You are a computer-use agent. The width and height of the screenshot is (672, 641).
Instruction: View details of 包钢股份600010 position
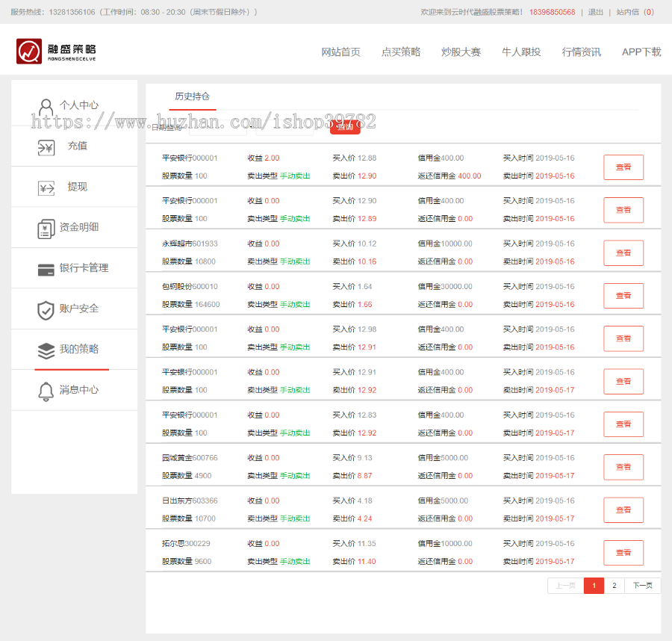tap(623, 296)
